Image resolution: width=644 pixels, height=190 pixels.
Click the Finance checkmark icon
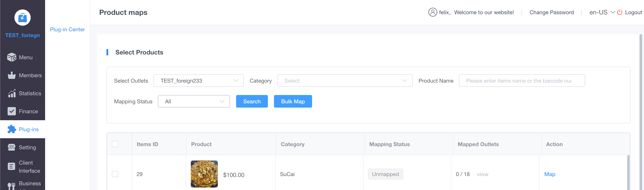[11, 111]
